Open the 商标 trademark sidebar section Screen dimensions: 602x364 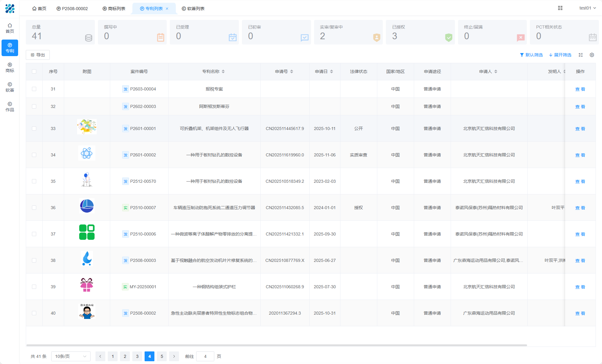(10, 67)
